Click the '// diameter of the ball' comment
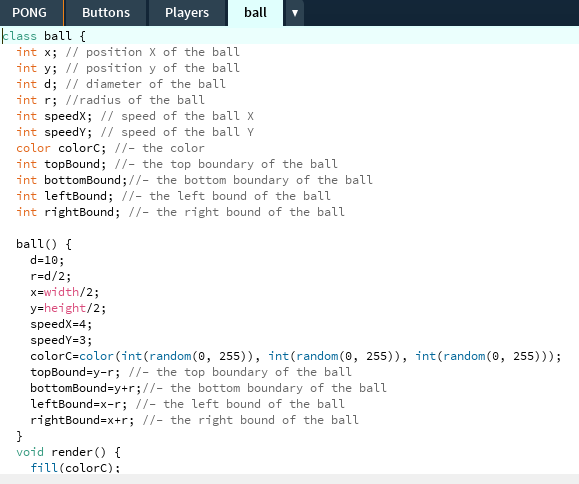The width and height of the screenshot is (579, 484). pos(146,84)
